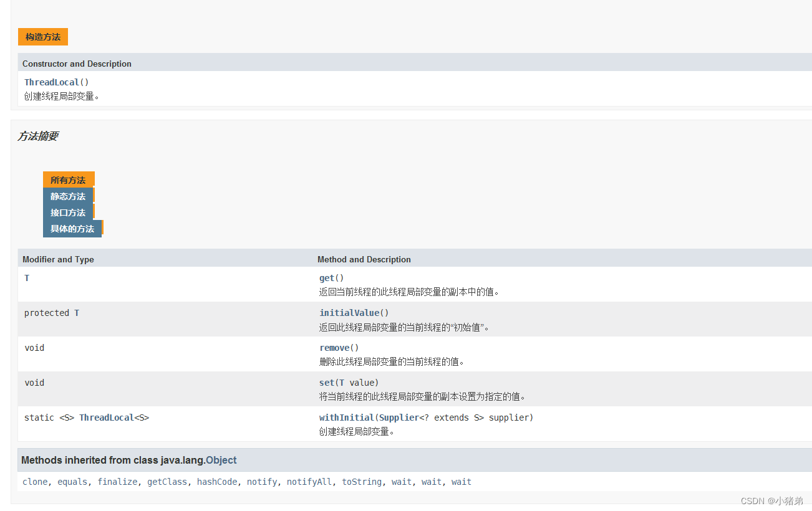Click void modifier in the set row

click(x=34, y=383)
